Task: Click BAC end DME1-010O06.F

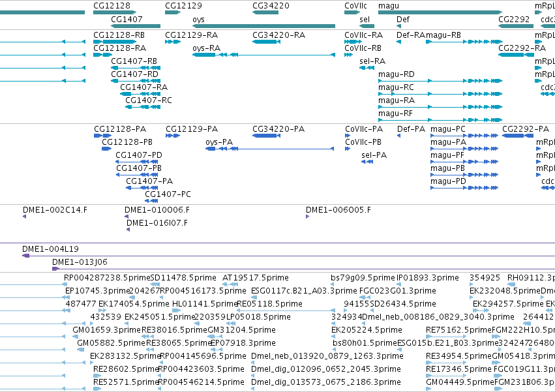Action: 157,210
